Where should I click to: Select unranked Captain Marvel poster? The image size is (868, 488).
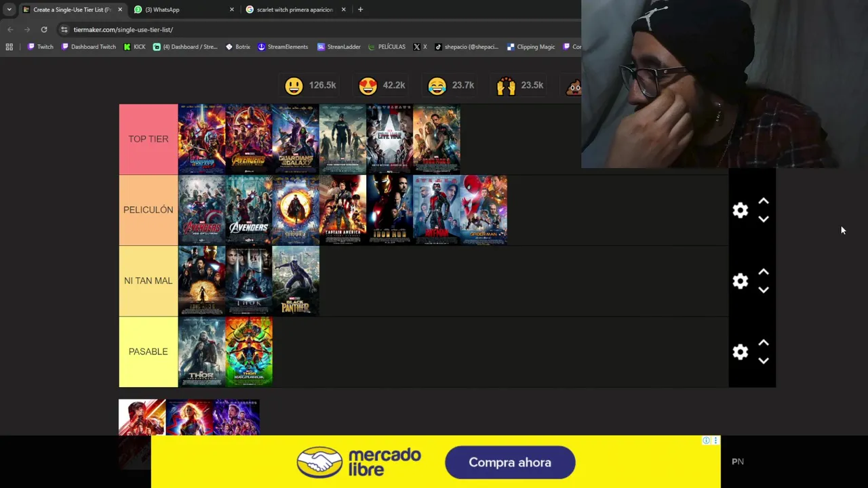[189, 417]
